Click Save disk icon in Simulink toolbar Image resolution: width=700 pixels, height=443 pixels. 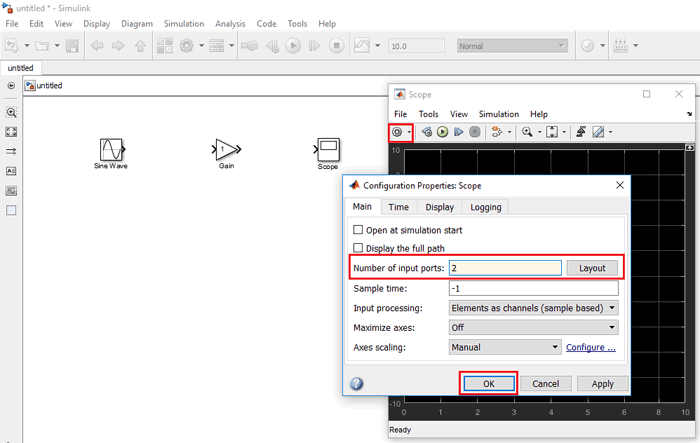72,46
